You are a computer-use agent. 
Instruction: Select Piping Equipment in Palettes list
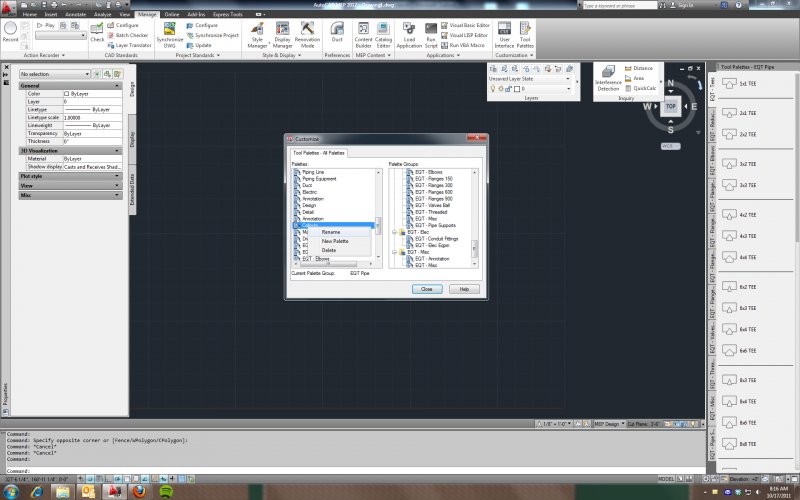point(319,179)
